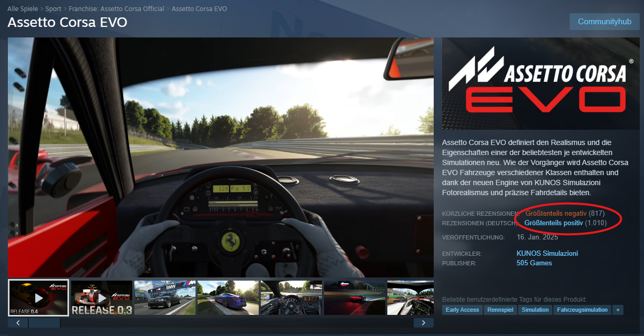Select the blue car sunset screenshot thumbnail
The image size is (644, 336).
pyautogui.click(x=228, y=298)
